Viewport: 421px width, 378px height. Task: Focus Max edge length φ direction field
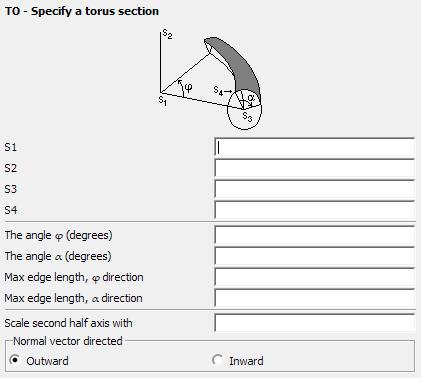tap(315, 277)
